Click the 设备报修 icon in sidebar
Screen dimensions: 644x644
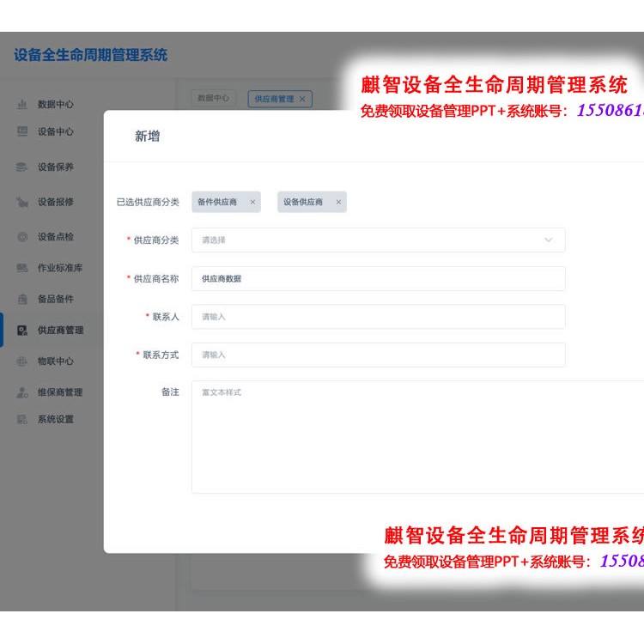point(22,202)
